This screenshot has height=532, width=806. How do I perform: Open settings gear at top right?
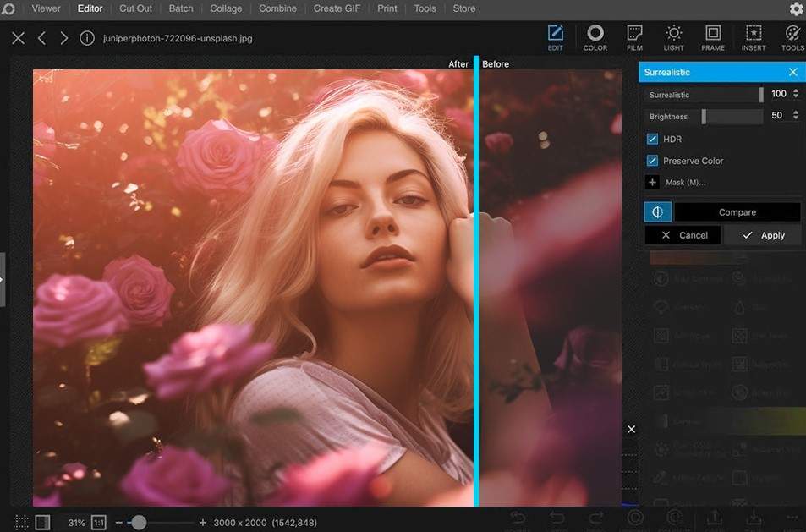click(x=796, y=8)
